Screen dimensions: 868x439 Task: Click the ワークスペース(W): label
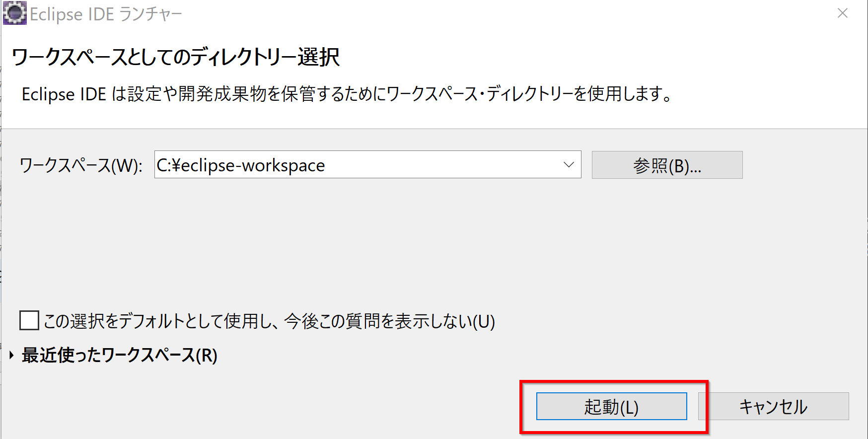click(81, 165)
